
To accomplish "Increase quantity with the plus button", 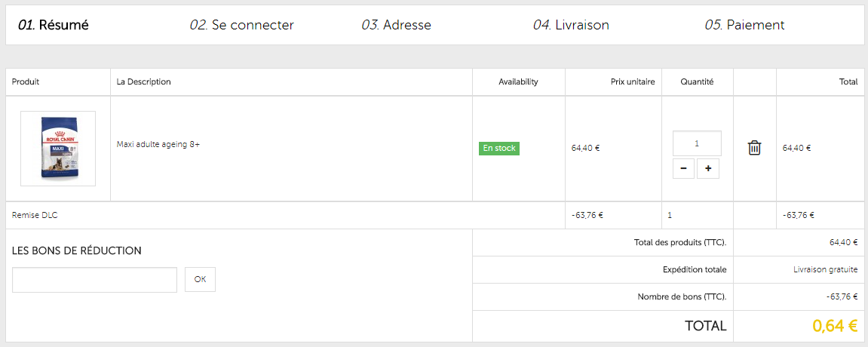I will pos(708,169).
